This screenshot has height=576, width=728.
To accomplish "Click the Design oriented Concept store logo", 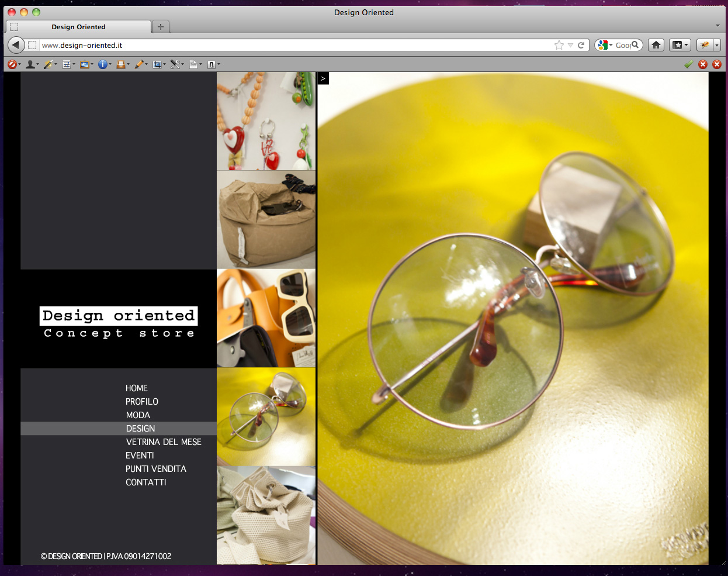I will [x=119, y=323].
